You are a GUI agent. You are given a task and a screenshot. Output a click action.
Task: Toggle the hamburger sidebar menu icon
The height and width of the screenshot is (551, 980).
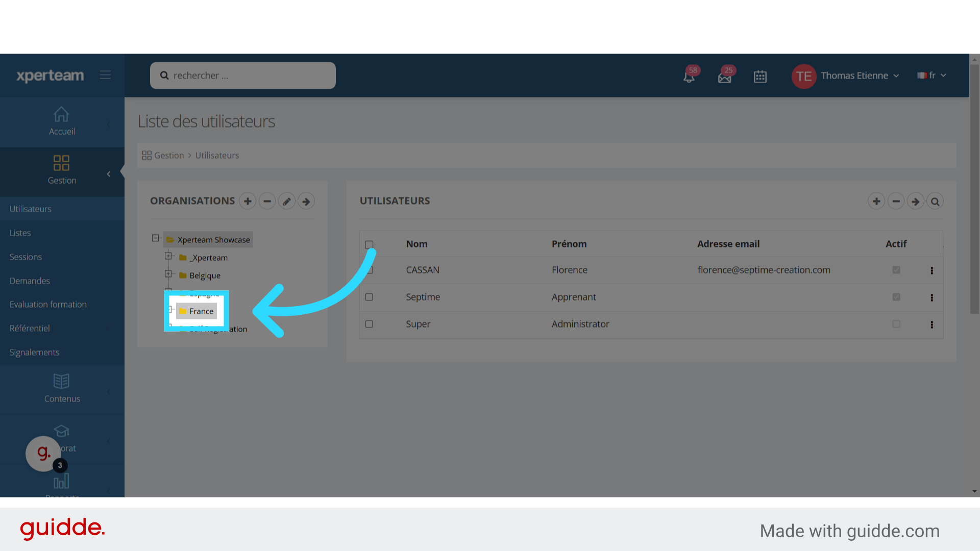105,75
